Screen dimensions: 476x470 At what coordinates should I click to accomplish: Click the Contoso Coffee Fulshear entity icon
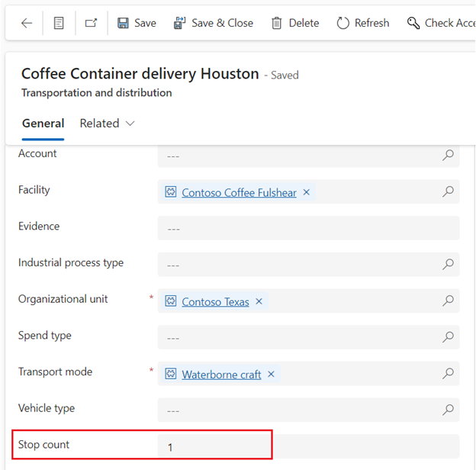tap(171, 192)
